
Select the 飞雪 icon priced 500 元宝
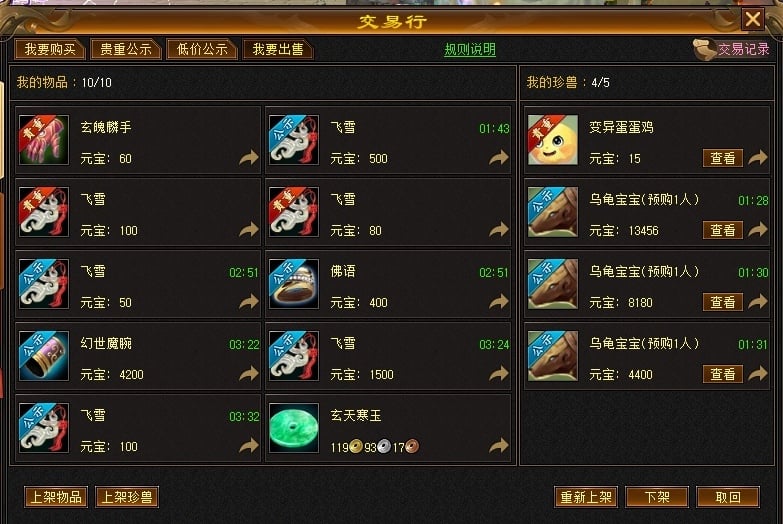pos(294,140)
